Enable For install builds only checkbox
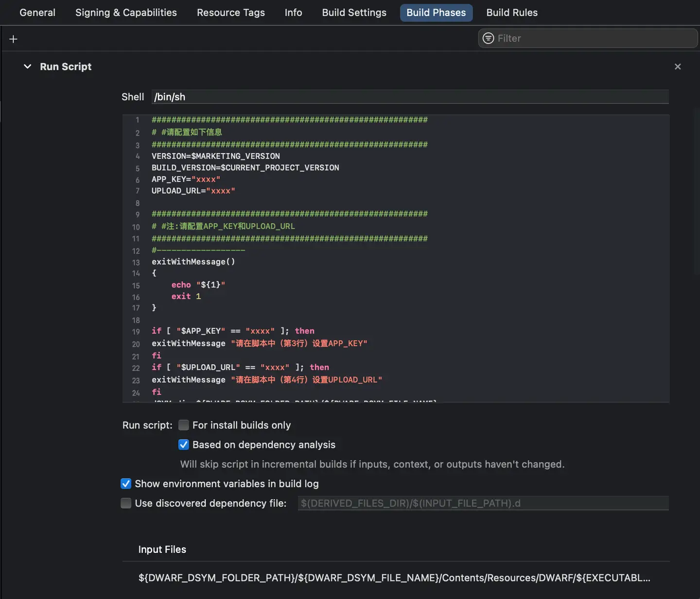 click(184, 425)
